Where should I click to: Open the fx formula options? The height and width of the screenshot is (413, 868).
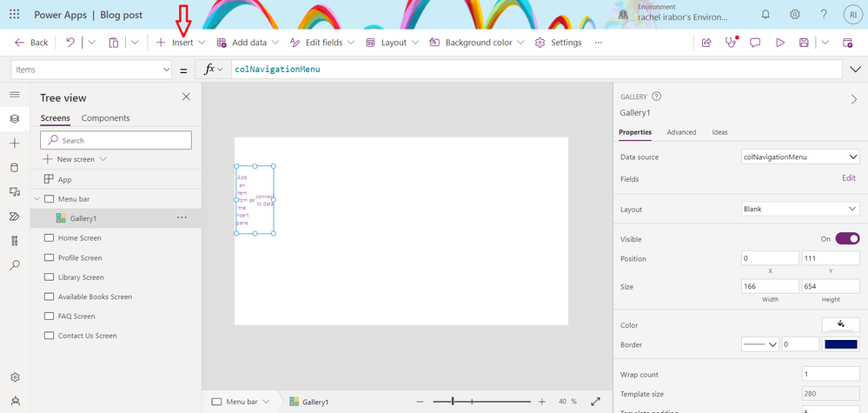[x=213, y=70]
